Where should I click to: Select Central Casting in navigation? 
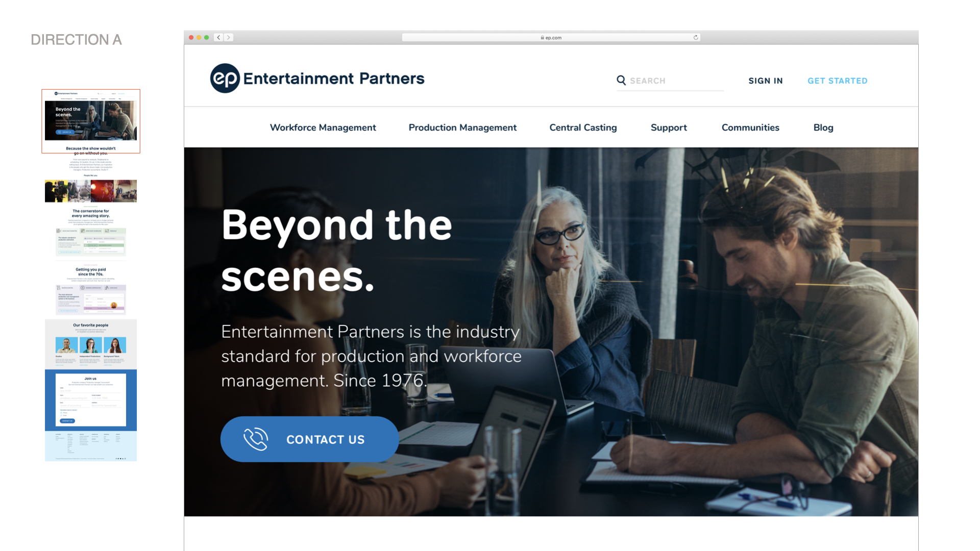(583, 128)
